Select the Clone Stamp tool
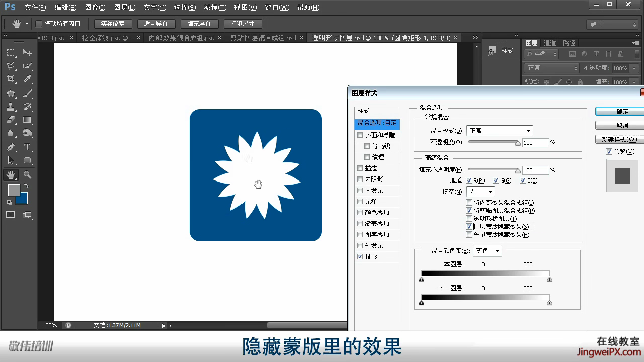Image resolution: width=644 pixels, height=362 pixels. 11,107
